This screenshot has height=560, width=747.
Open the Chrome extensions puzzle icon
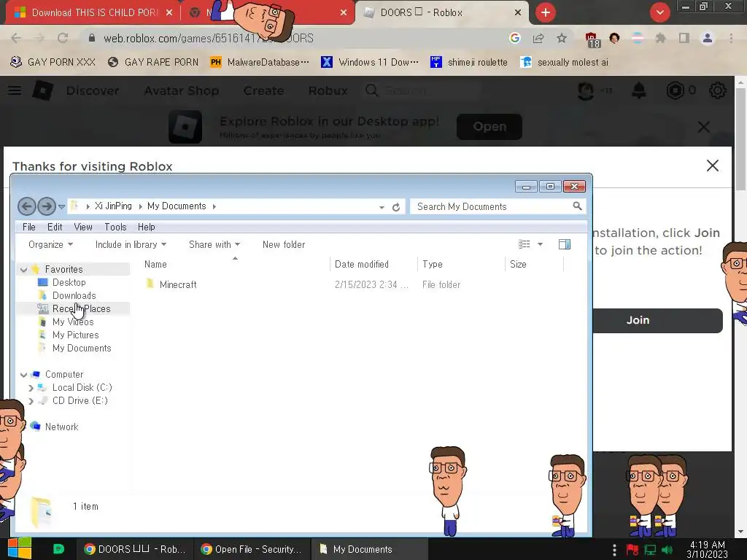660,38
